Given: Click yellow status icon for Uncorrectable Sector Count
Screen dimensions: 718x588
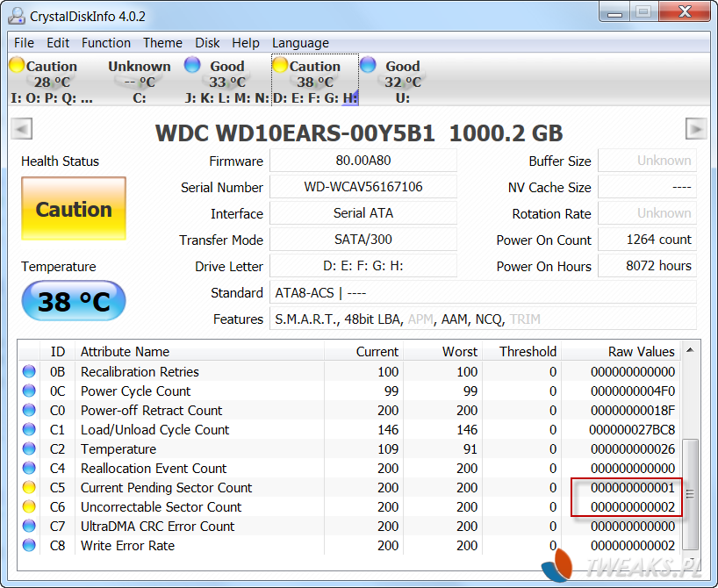Looking at the screenshot, I should [x=29, y=507].
